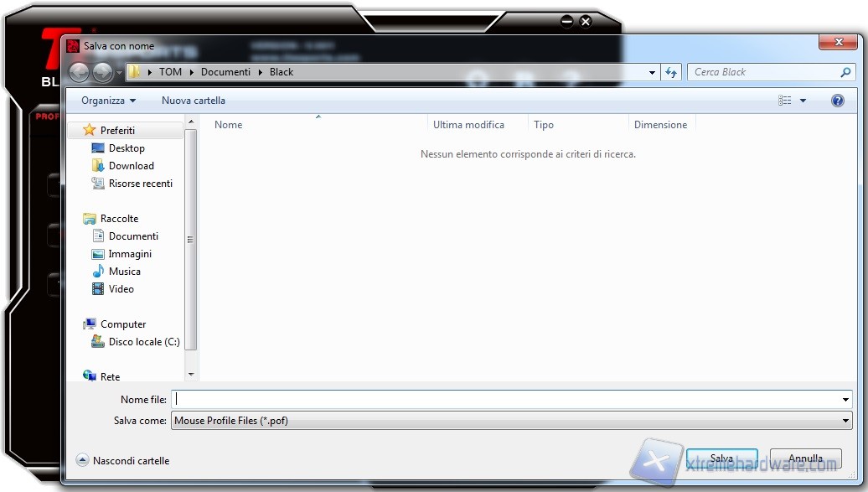Viewport: 868px width, 492px height.
Task: Open Risorse recenti in sidebar
Action: click(140, 184)
